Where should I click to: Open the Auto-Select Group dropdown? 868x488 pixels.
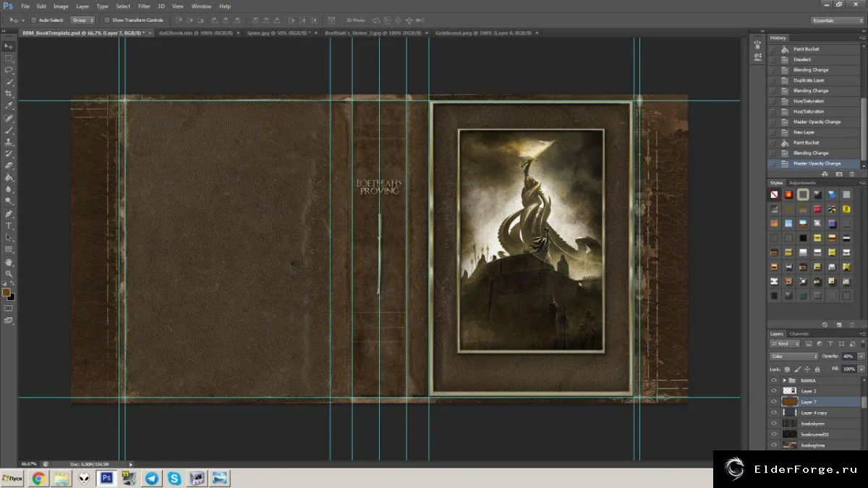pos(82,20)
